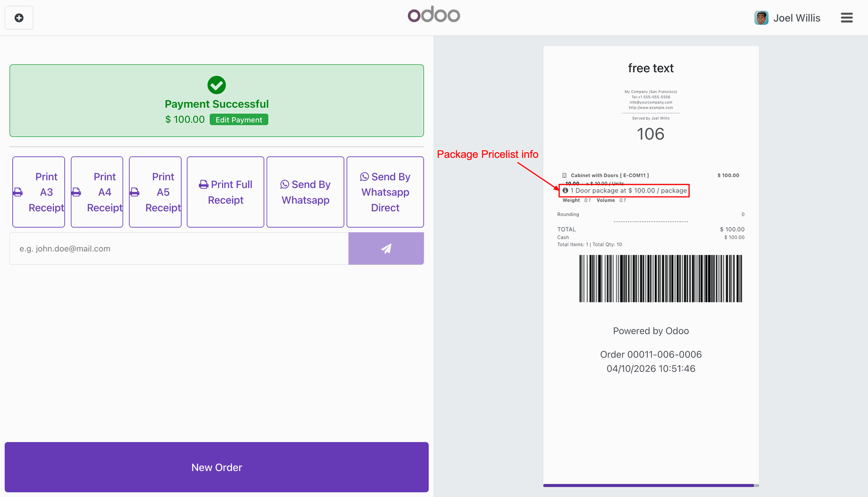Open the hamburger menu
868x497 pixels.
click(846, 18)
